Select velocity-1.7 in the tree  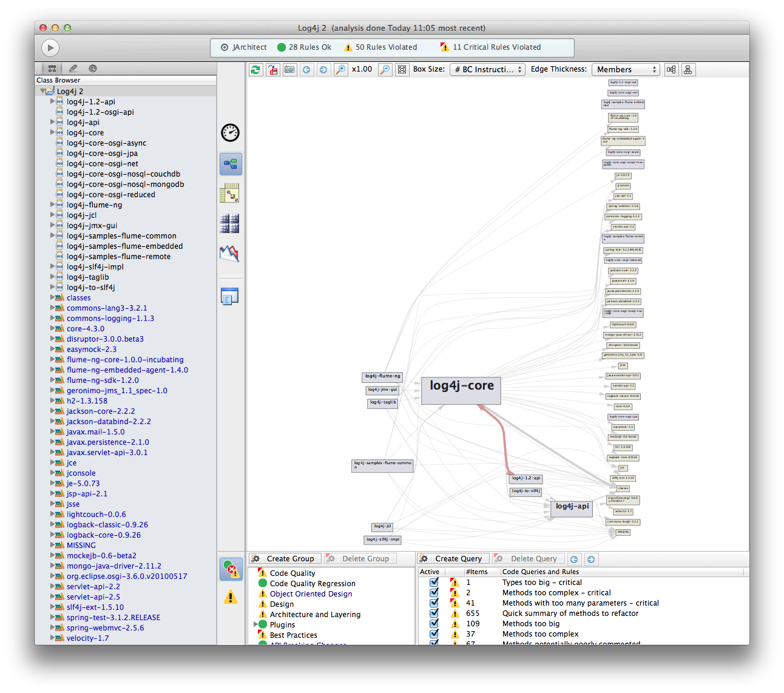click(88, 638)
